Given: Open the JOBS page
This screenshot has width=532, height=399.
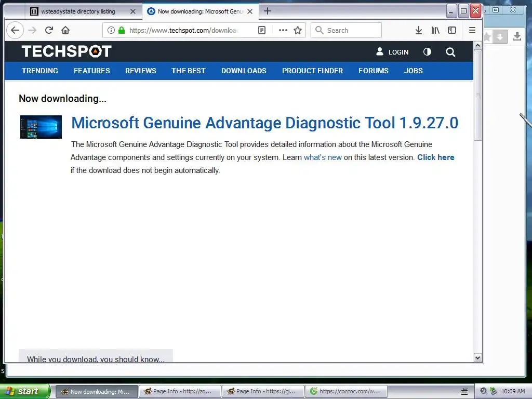Looking at the screenshot, I should [x=413, y=71].
